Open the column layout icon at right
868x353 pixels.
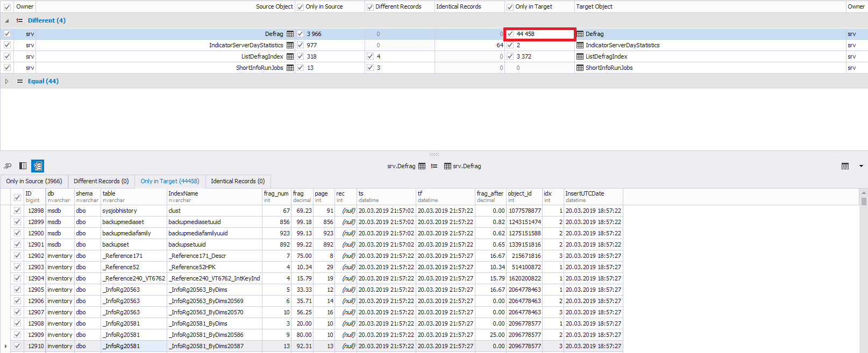coord(845,166)
